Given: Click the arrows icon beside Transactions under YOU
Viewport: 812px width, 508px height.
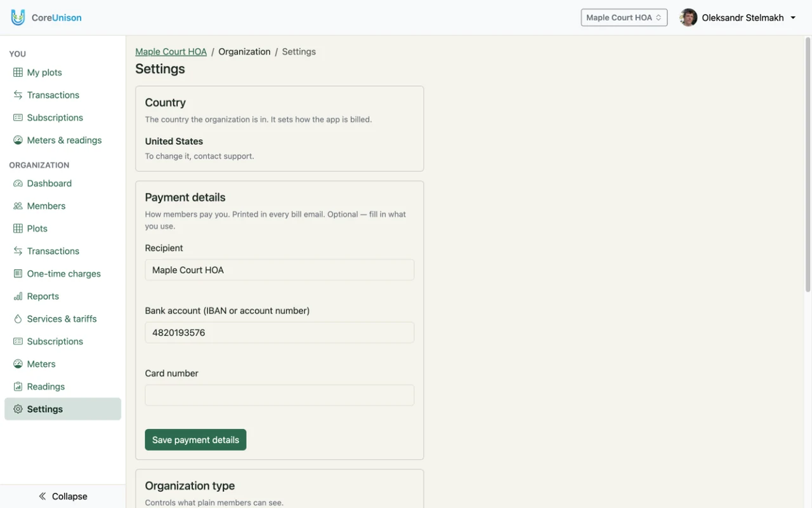Looking at the screenshot, I should coord(18,95).
